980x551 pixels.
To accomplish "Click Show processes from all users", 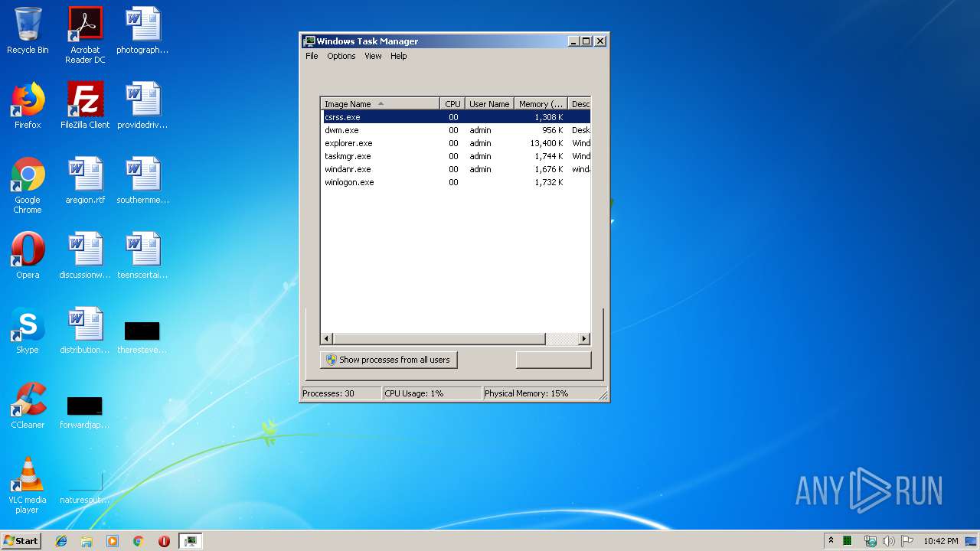I will tap(388, 360).
